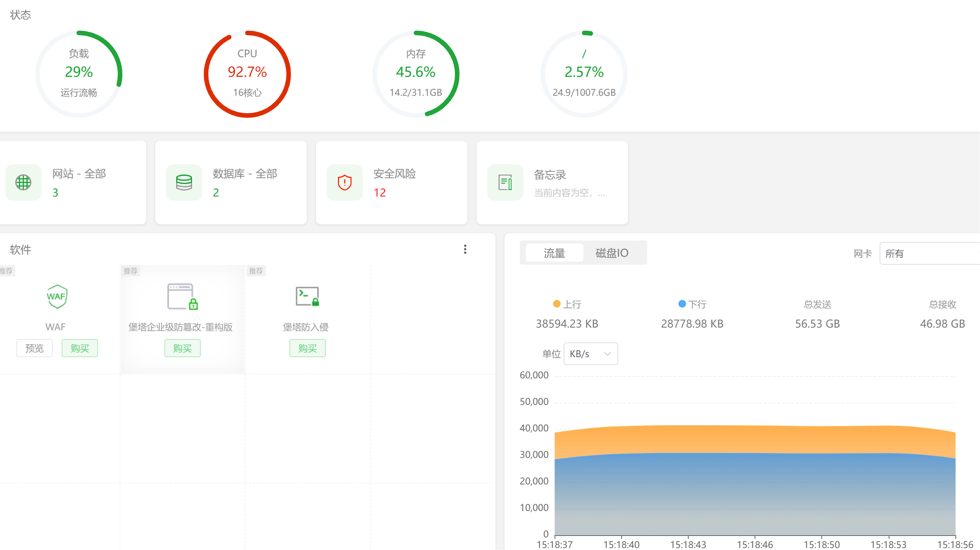980x550 pixels.
Task: Switch to the 流量 tab
Action: (554, 253)
